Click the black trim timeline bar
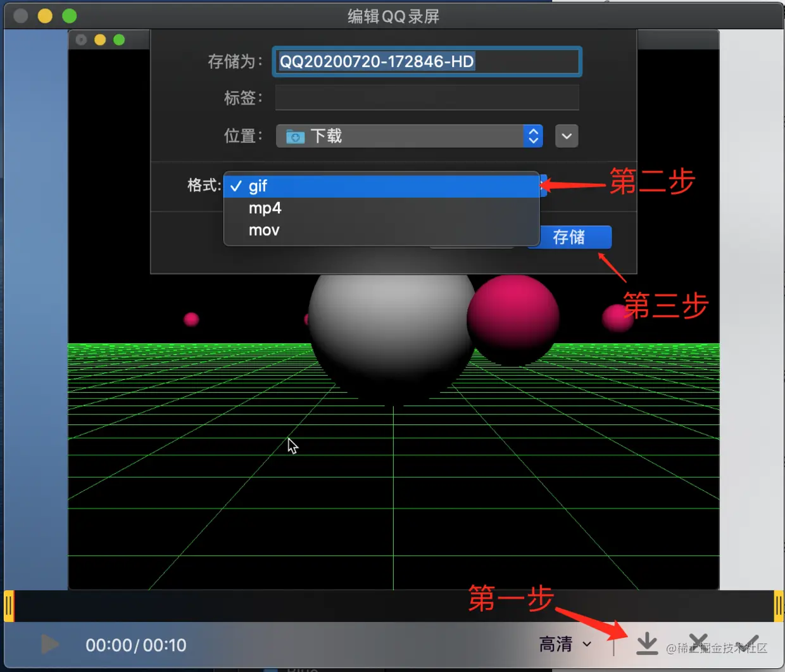 tap(394, 606)
